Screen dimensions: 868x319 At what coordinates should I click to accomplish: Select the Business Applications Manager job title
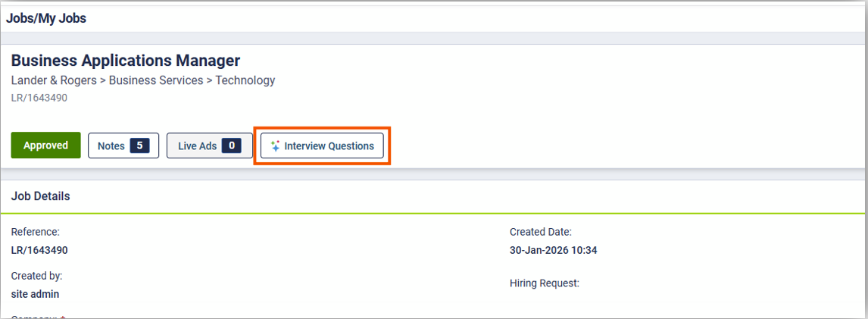point(125,61)
